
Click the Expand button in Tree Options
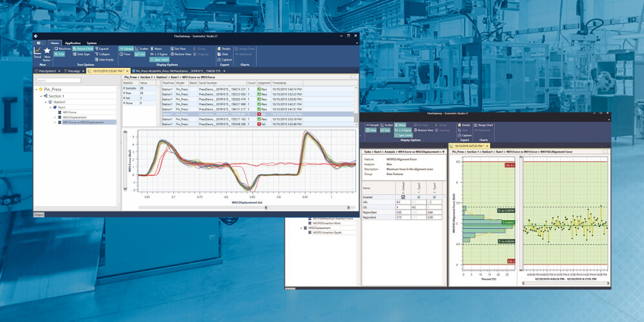pos(102,48)
